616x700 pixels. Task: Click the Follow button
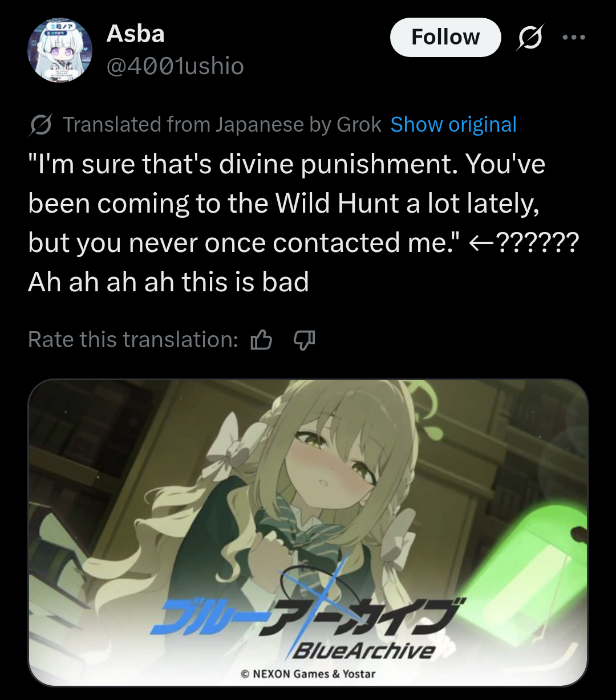(445, 37)
